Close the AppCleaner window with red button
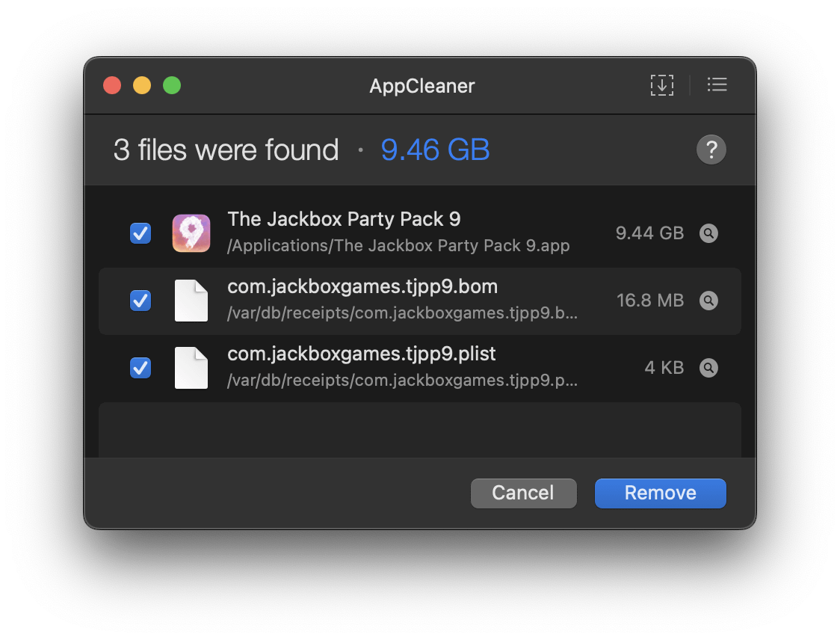 [x=112, y=86]
